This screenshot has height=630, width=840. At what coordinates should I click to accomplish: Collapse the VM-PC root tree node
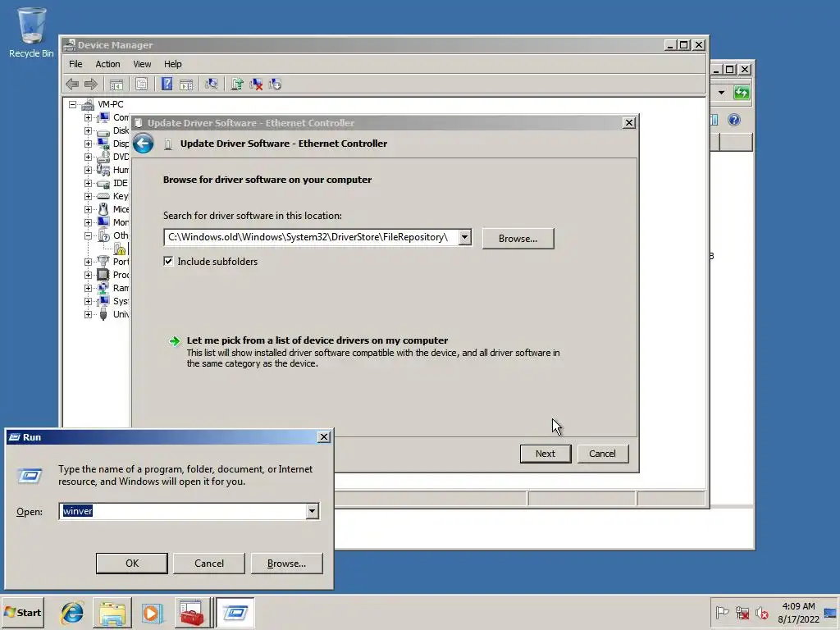pyautogui.click(x=73, y=104)
